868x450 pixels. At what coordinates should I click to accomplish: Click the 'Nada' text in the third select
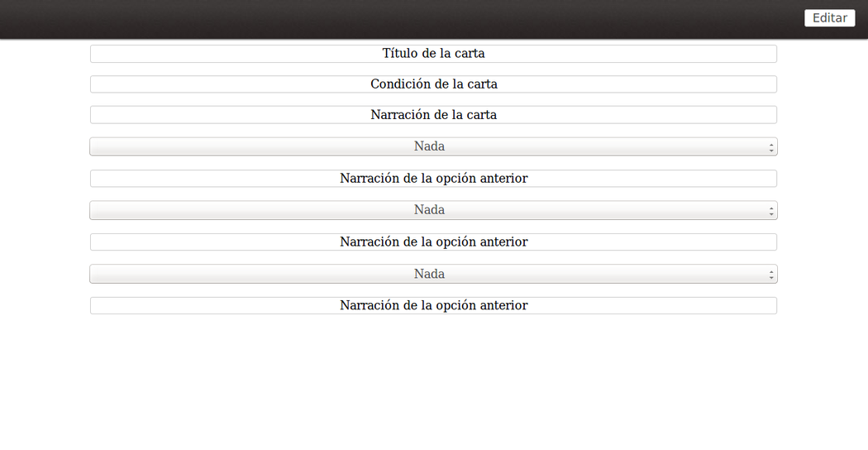coord(429,274)
